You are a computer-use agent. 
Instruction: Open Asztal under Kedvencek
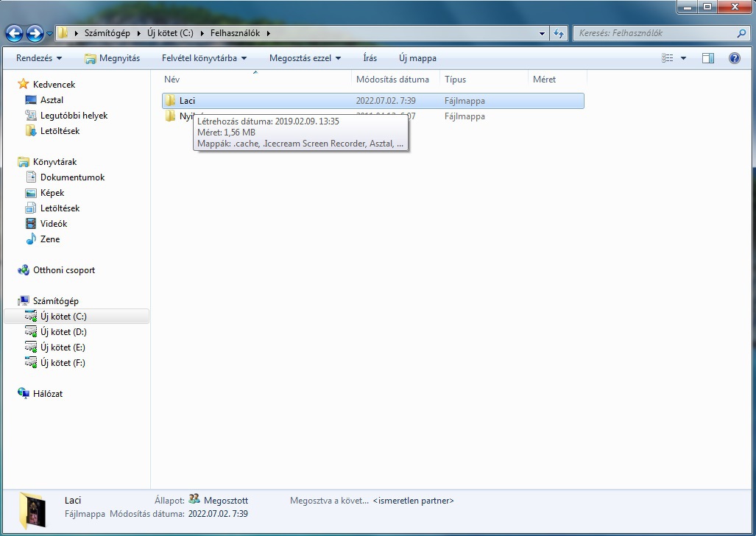(x=52, y=100)
